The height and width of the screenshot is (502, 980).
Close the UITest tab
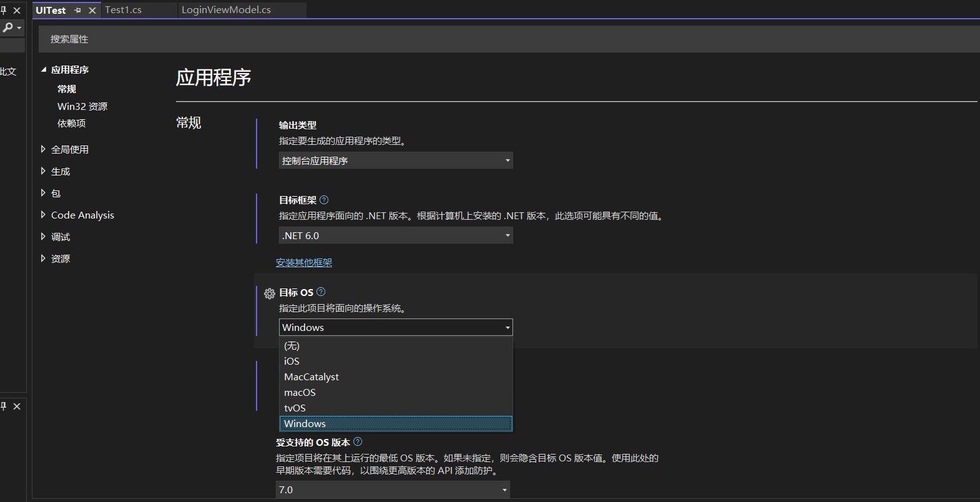point(92,11)
